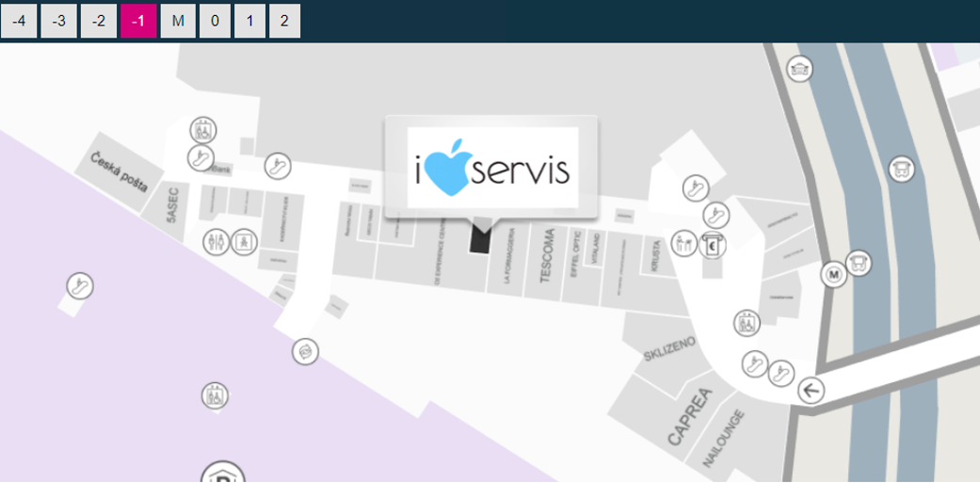Switch to floor -4
Image resolution: width=980 pixels, height=483 pixels.
click(19, 22)
